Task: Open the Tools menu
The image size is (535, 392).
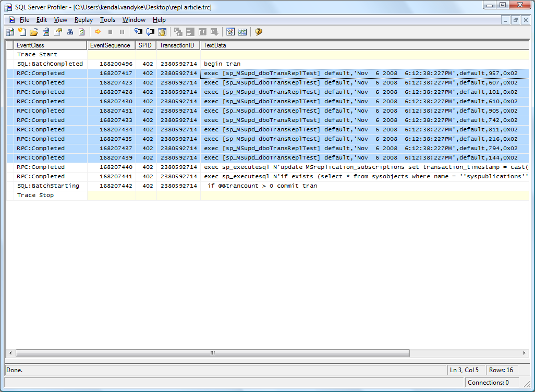Action: pos(107,20)
